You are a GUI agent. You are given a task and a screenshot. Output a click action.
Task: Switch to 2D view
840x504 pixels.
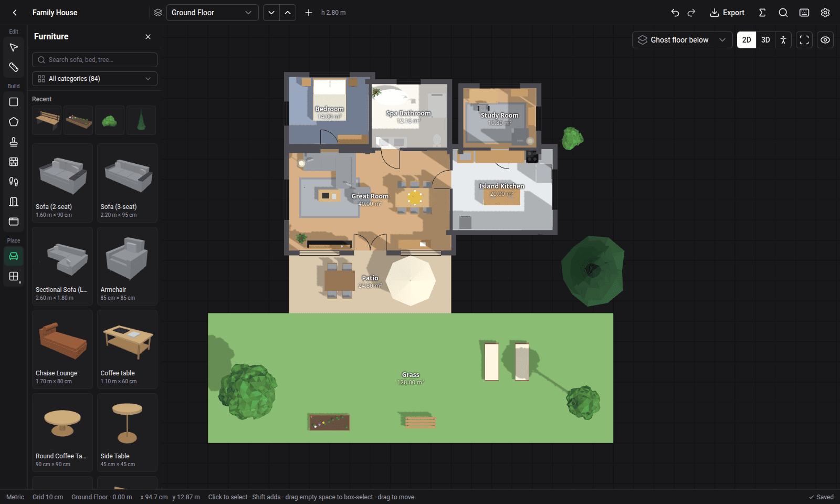click(x=747, y=40)
